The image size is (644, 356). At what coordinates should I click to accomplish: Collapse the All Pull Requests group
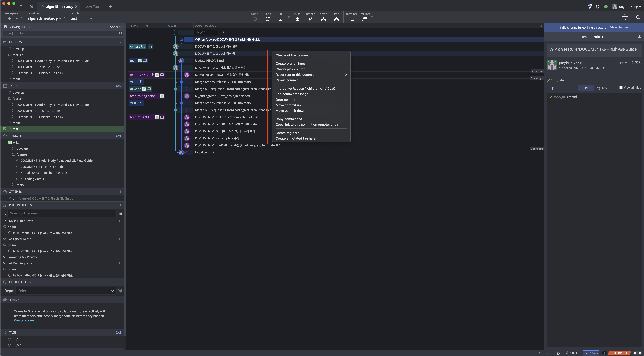[x=5, y=263]
